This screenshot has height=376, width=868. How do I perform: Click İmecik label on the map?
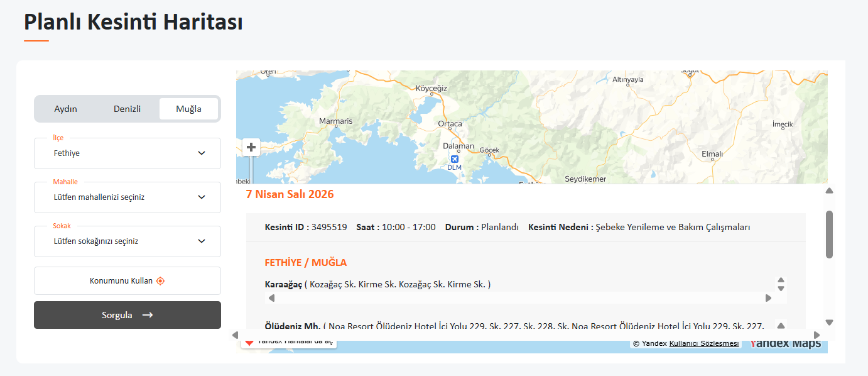pos(783,124)
